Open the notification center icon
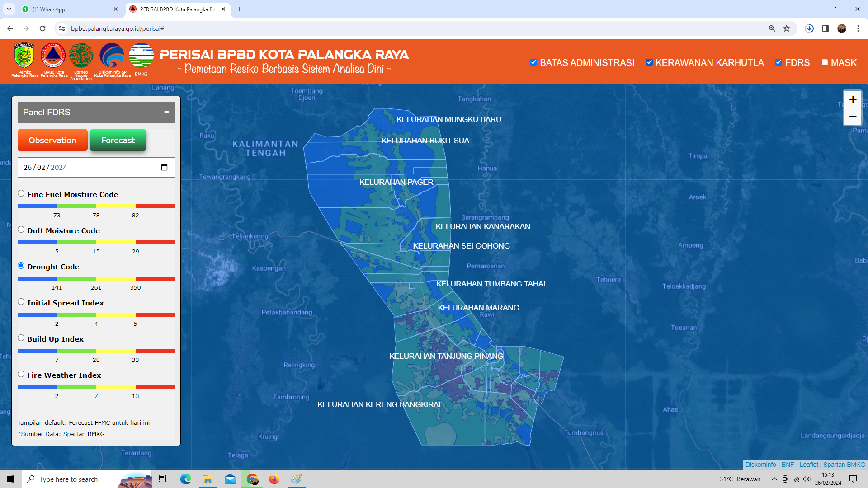This screenshot has width=868, height=488. pos(853,479)
